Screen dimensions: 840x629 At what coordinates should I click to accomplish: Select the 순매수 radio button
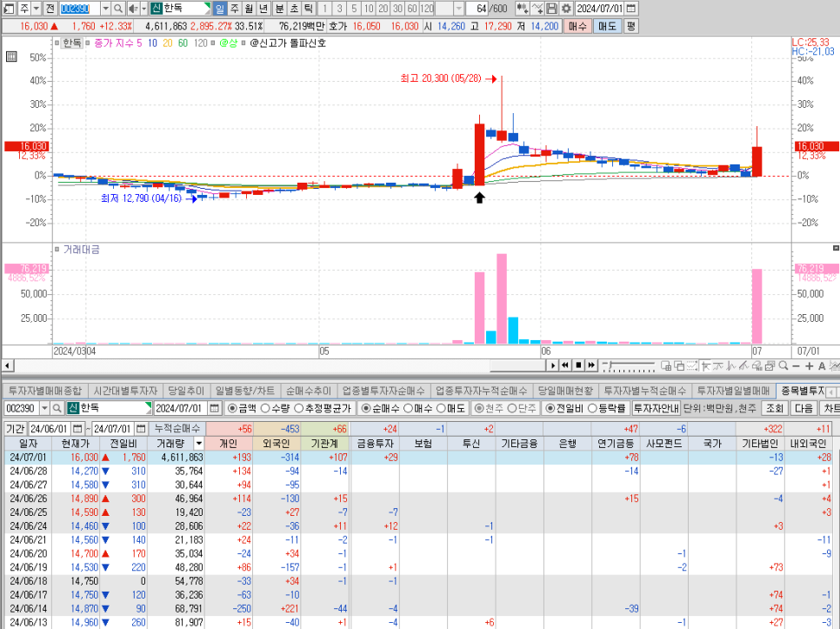click(x=366, y=408)
